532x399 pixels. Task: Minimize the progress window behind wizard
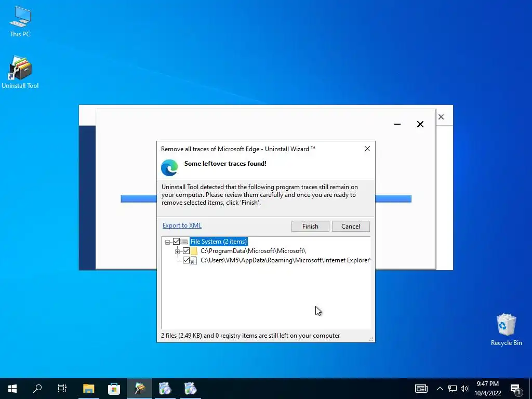pos(397,124)
